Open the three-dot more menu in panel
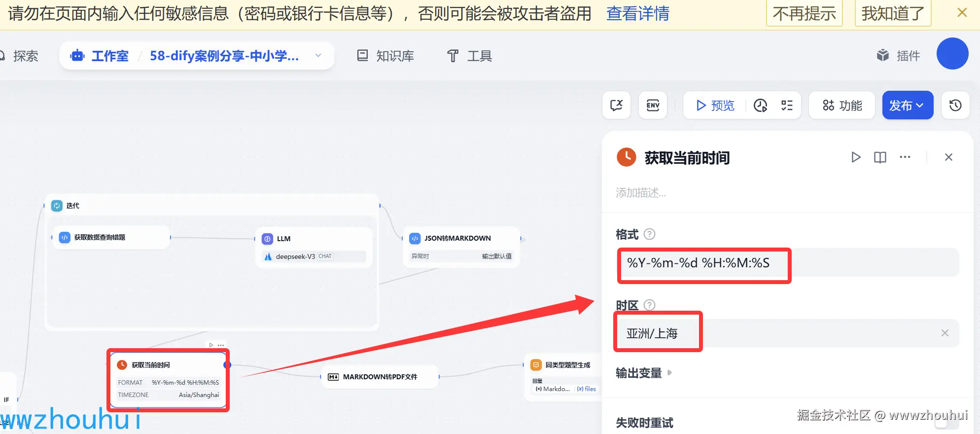This screenshot has width=980, height=434. click(x=905, y=157)
